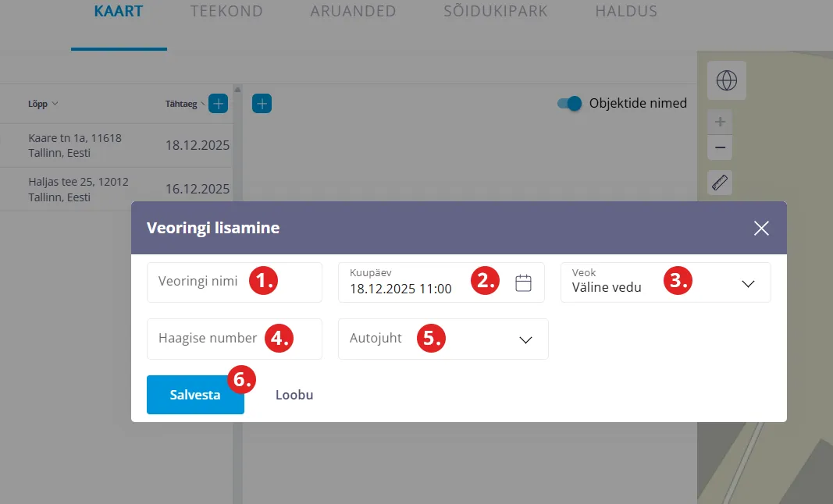This screenshot has width=833, height=504.
Task: Toggle Objektide nimed switch off
Action: pyautogui.click(x=570, y=103)
